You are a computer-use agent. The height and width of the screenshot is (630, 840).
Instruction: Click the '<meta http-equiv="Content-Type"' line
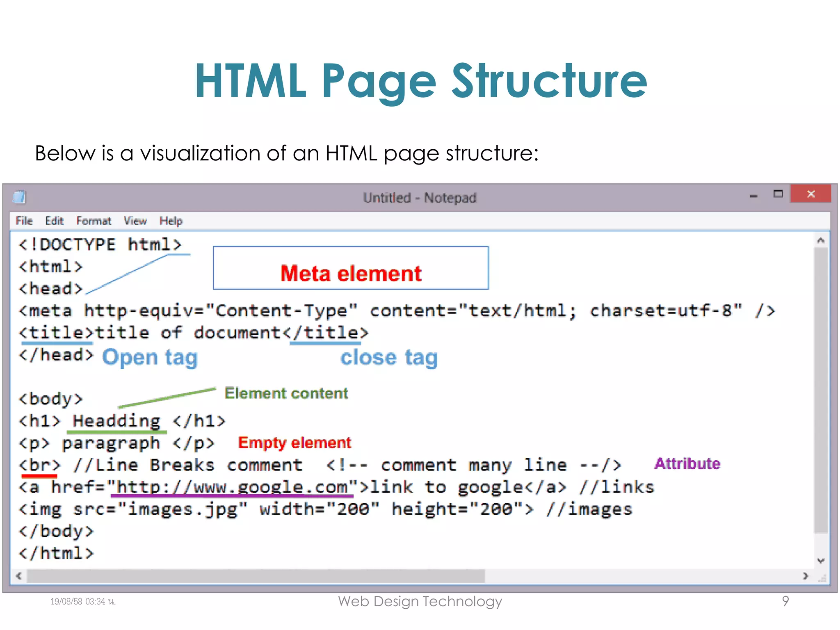pos(397,311)
